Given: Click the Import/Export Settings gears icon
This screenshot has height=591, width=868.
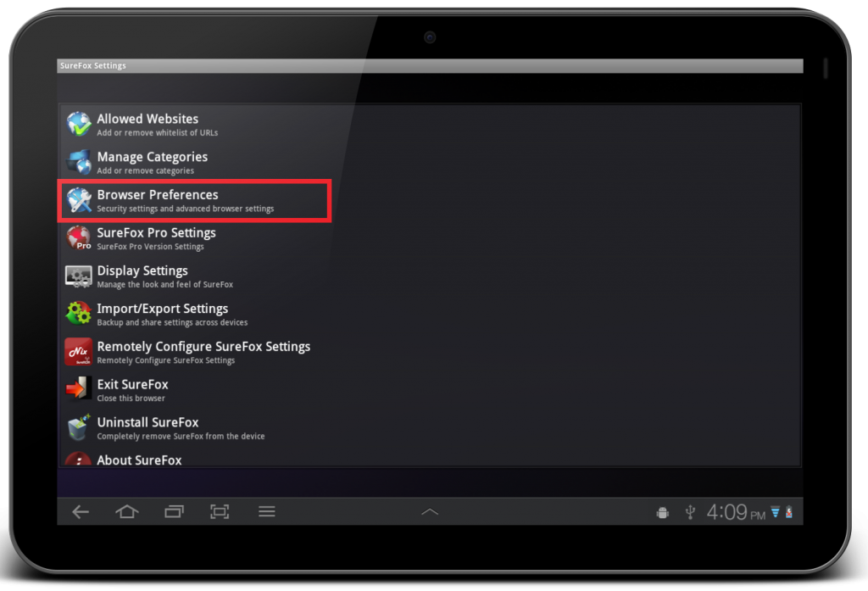Looking at the screenshot, I should [x=79, y=314].
